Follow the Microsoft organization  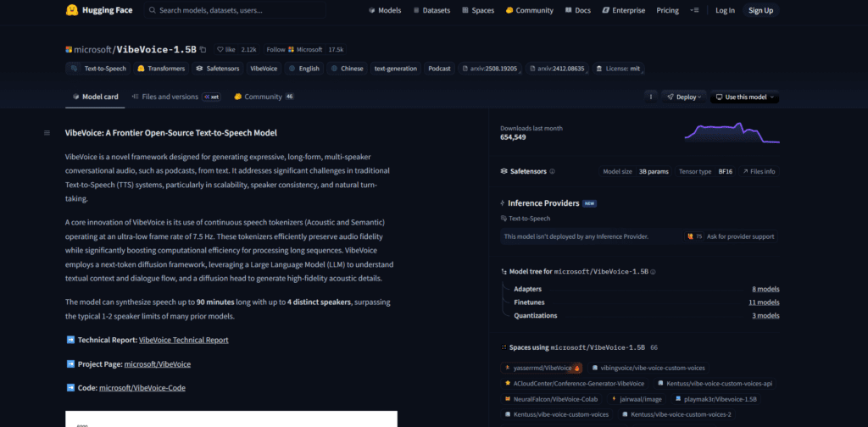[x=294, y=50]
